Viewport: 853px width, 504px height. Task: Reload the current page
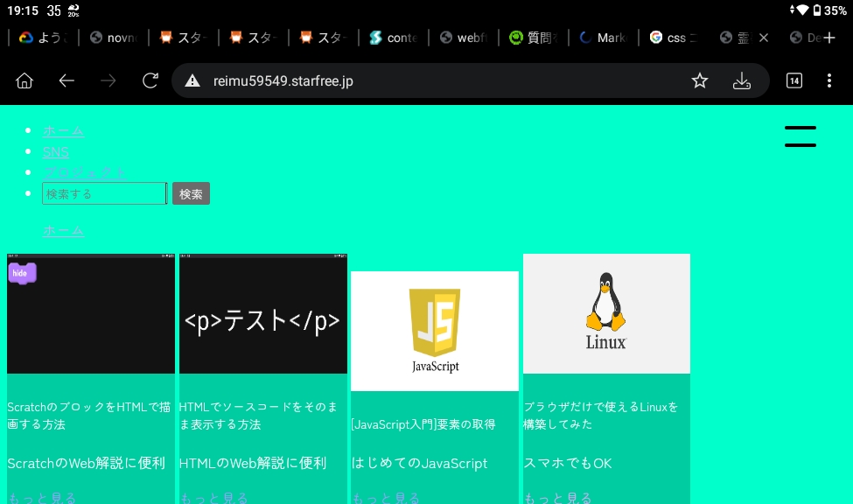coord(149,80)
